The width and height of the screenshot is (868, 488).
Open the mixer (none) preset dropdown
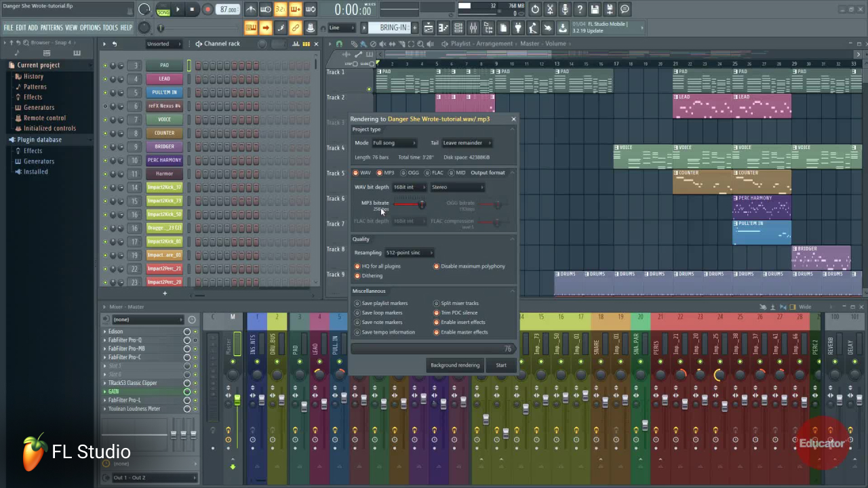pyautogui.click(x=148, y=319)
